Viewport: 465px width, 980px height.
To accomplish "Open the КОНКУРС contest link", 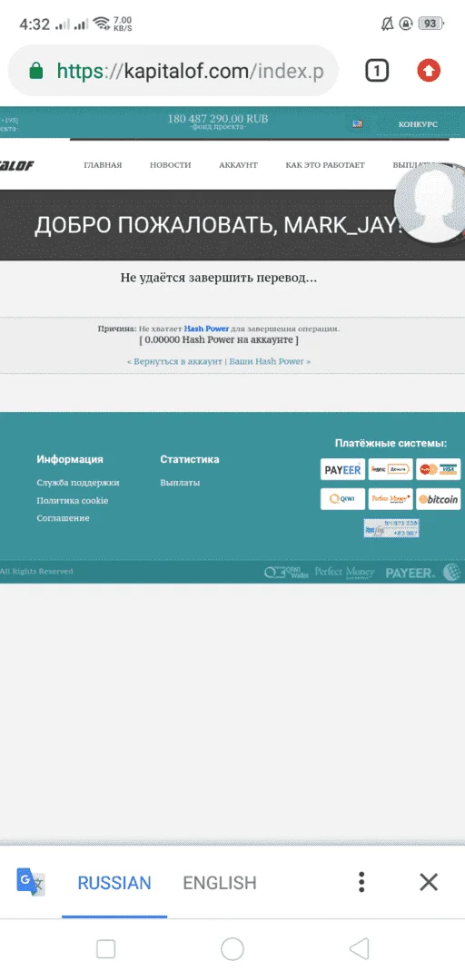I will coord(418,124).
